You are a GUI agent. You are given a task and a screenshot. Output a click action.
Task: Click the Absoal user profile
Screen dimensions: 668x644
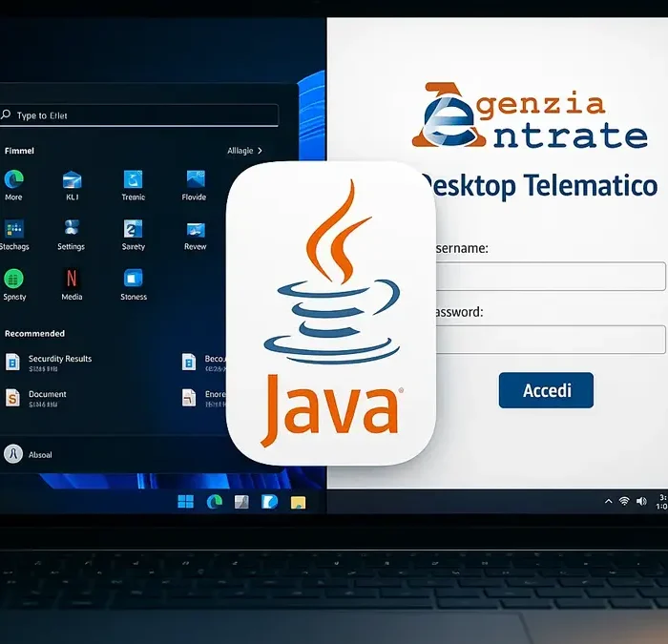13,454
